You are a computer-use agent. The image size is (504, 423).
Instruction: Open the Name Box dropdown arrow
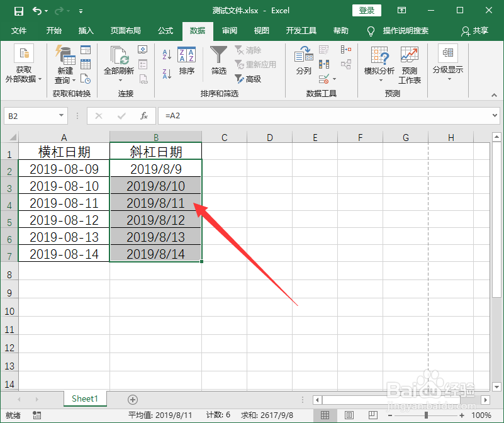coord(61,115)
